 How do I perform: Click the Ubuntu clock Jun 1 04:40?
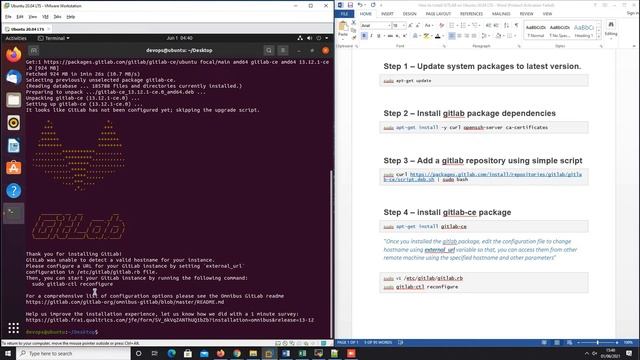click(179, 38)
